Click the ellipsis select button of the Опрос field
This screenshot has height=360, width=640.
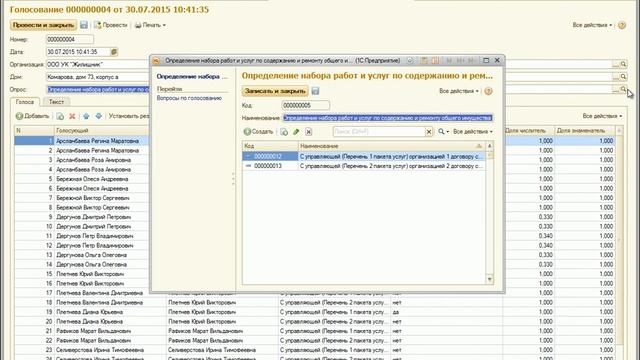pos(616,89)
